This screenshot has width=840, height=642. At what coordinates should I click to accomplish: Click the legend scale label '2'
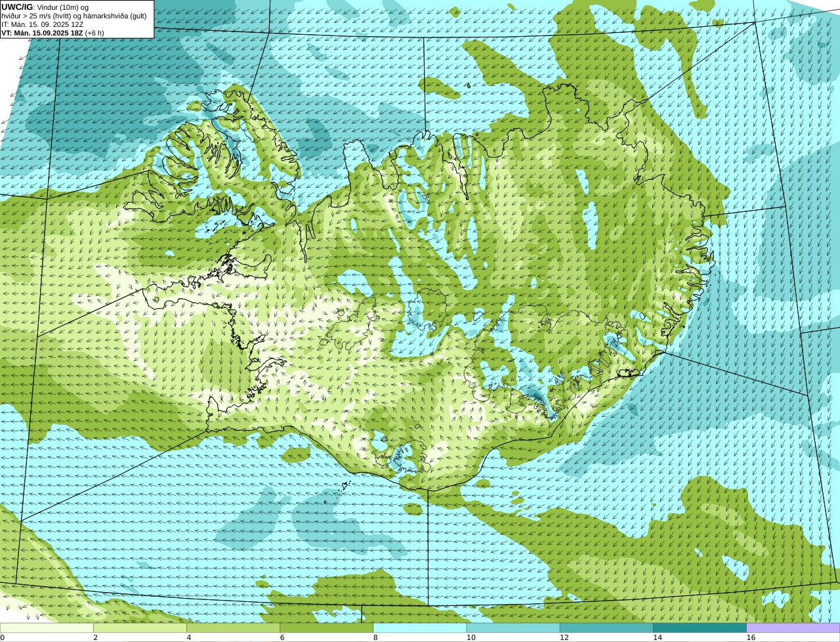95,637
